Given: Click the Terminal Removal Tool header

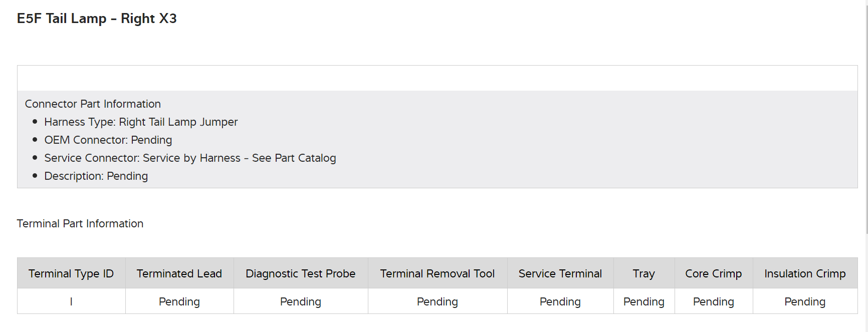Looking at the screenshot, I should point(438,273).
